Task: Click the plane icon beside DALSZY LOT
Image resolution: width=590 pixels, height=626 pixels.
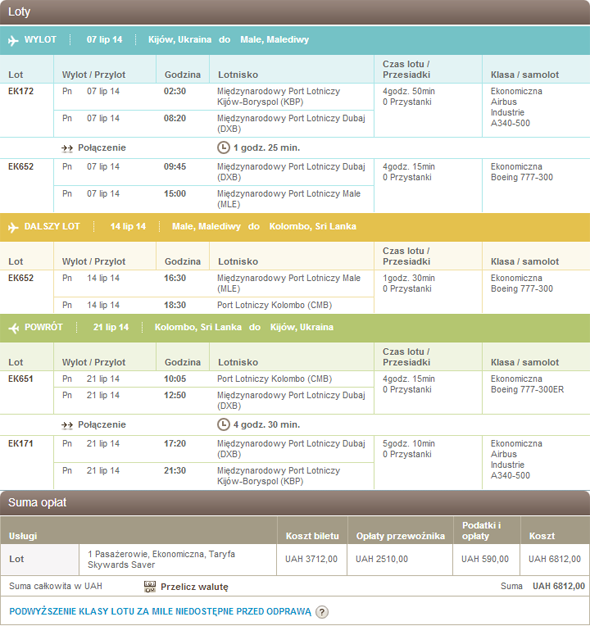Action: [13, 227]
